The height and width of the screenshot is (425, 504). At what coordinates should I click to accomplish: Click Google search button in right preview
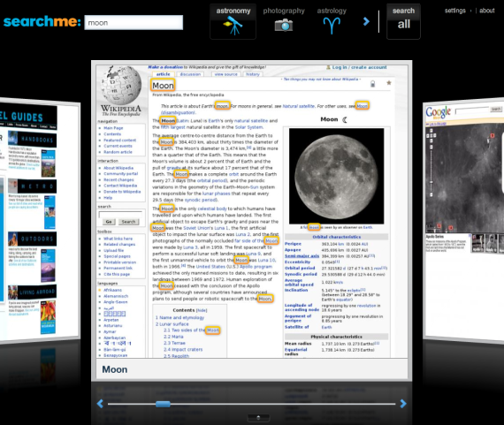pyautogui.click(x=496, y=110)
